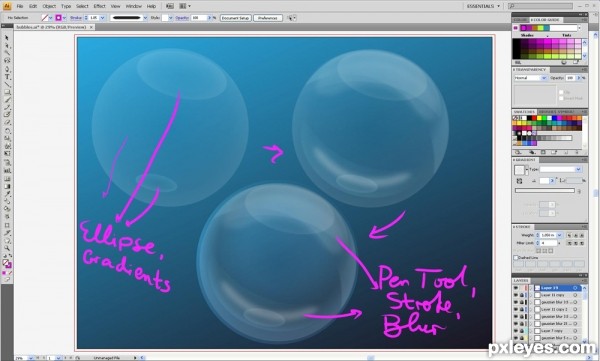Select the Paintbrush tool
600x361 pixels.
coord(7,100)
